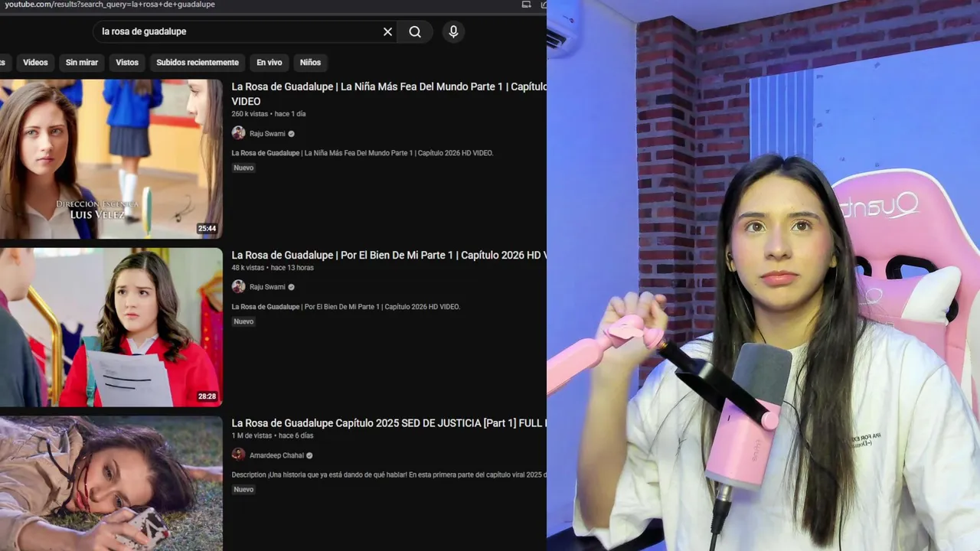Image resolution: width=980 pixels, height=551 pixels.
Task: Open Amardeep Chahal channel avatar
Action: [238, 455]
